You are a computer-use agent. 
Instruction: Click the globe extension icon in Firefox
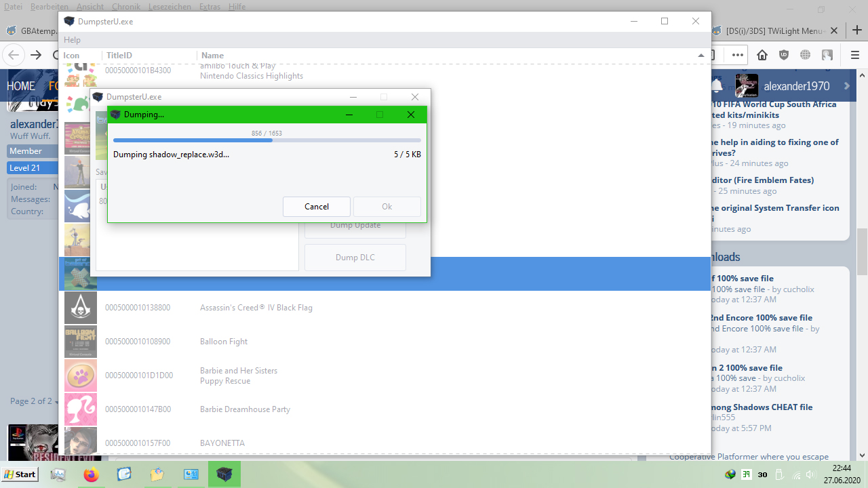pyautogui.click(x=806, y=55)
